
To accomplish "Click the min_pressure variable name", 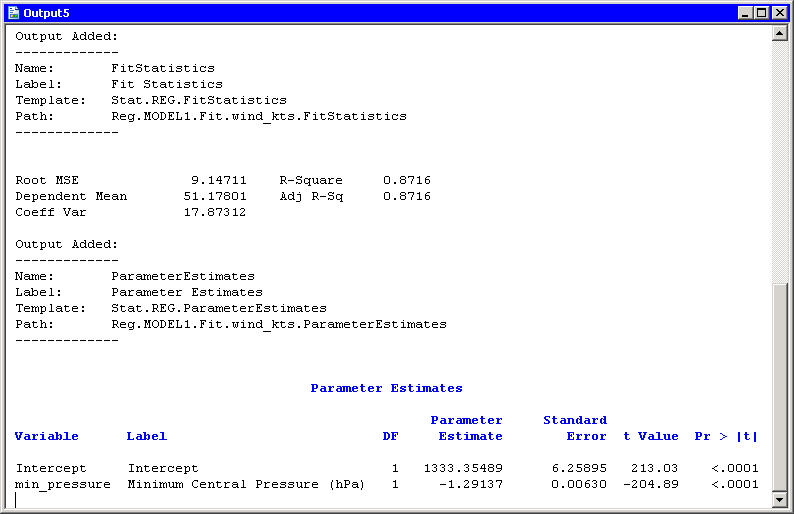I will (x=63, y=485).
